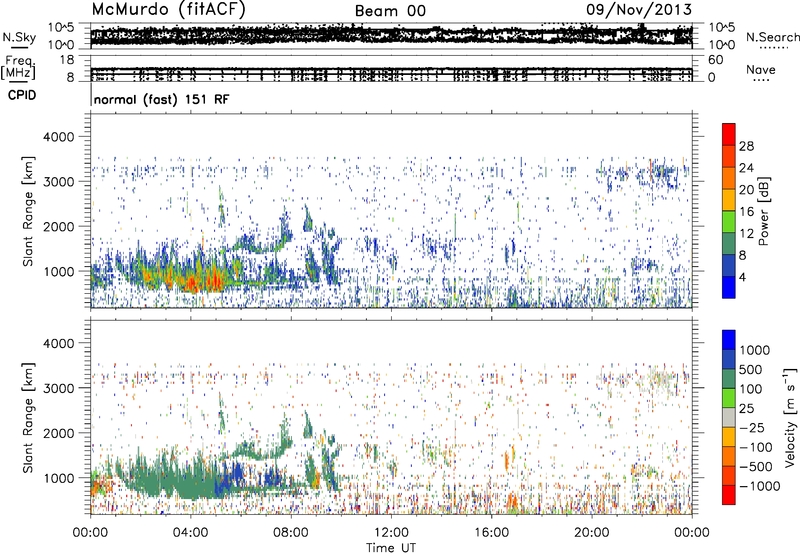Click the '-1000' velocity colorbar tick value
Screen dimensions: 800x554
point(760,486)
